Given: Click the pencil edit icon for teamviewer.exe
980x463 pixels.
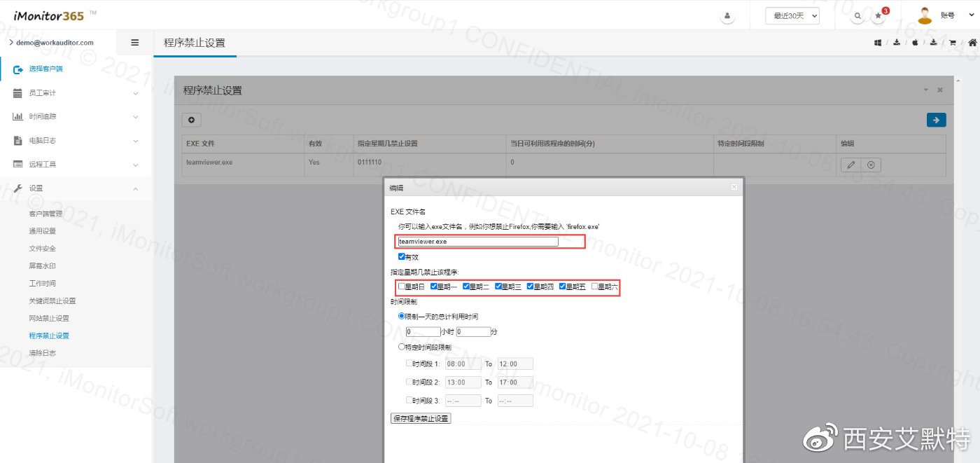Looking at the screenshot, I should (x=850, y=165).
